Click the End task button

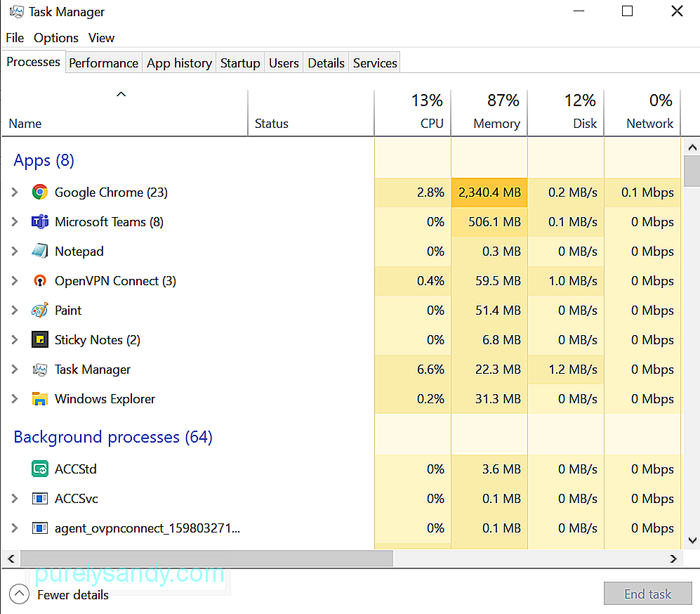648,594
